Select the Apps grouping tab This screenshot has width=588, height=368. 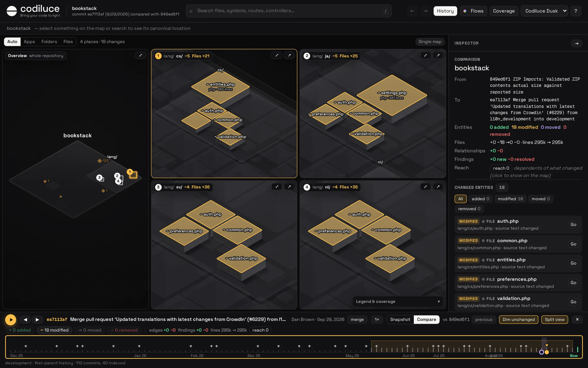[x=29, y=42]
